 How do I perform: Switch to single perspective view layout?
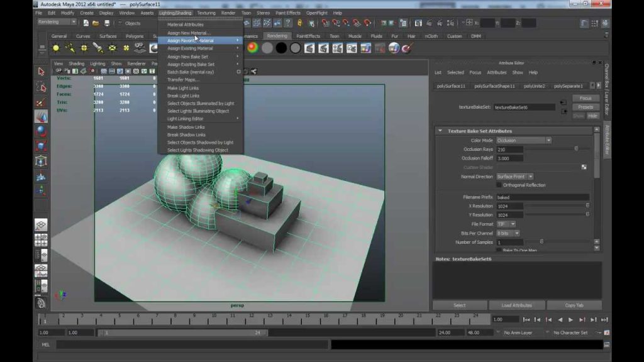(41, 225)
